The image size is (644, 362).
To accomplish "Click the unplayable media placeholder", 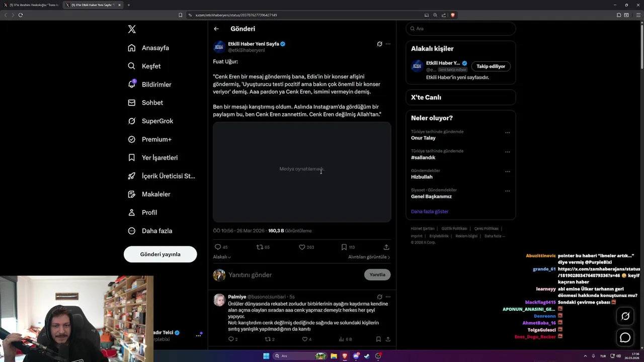I will (302, 172).
